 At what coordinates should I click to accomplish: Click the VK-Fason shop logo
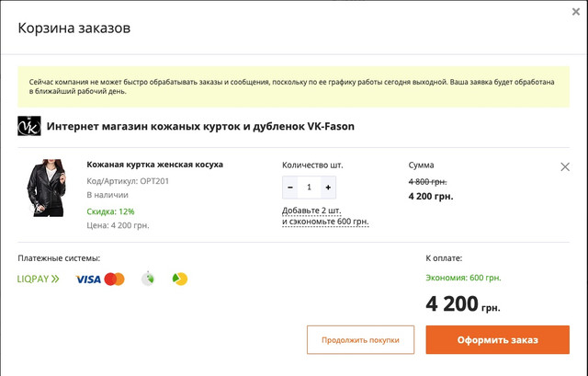click(29, 126)
